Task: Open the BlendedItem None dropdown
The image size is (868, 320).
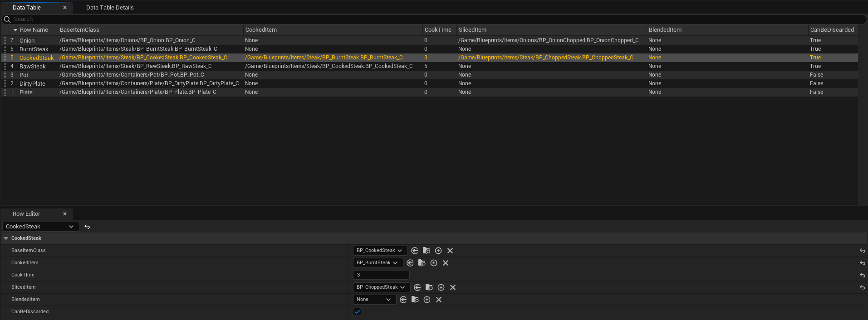Action: (x=374, y=300)
